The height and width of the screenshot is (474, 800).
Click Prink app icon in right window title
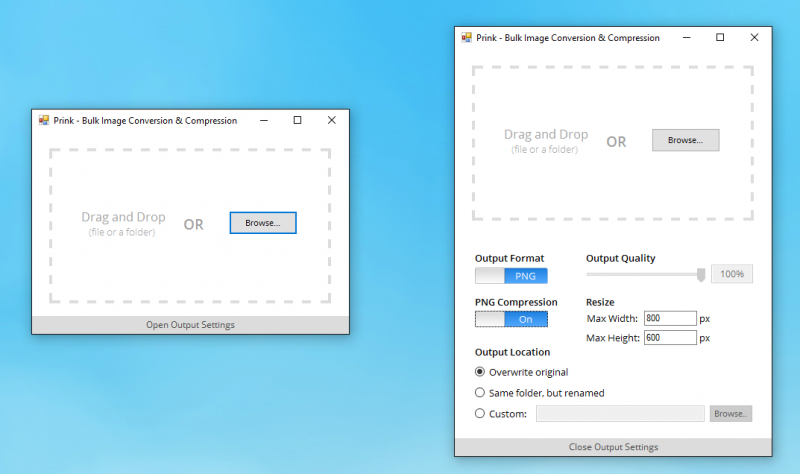tap(466, 38)
